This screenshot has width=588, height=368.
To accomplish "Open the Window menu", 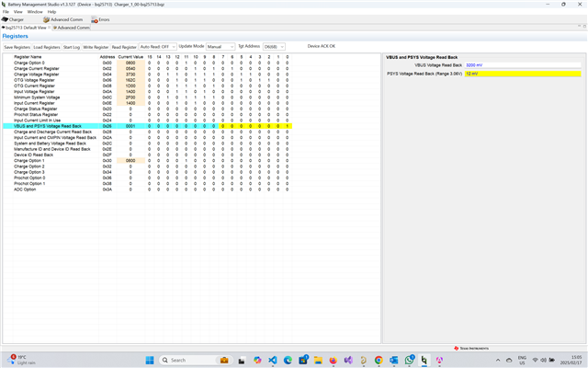I will pos(35,12).
